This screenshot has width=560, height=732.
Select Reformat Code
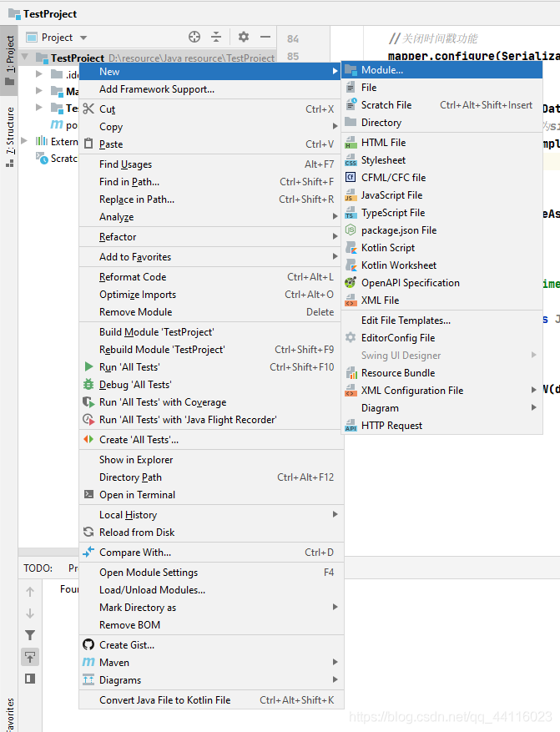click(x=211, y=277)
